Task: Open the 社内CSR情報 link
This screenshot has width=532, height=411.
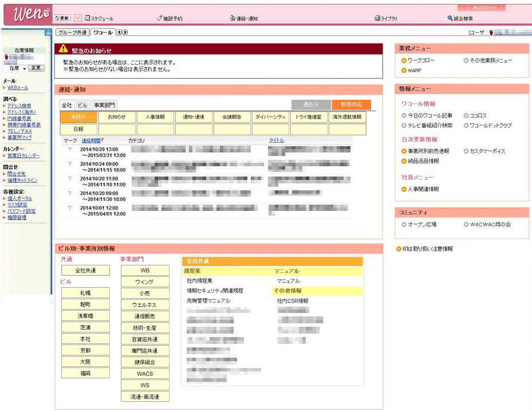Action: pos(293,301)
